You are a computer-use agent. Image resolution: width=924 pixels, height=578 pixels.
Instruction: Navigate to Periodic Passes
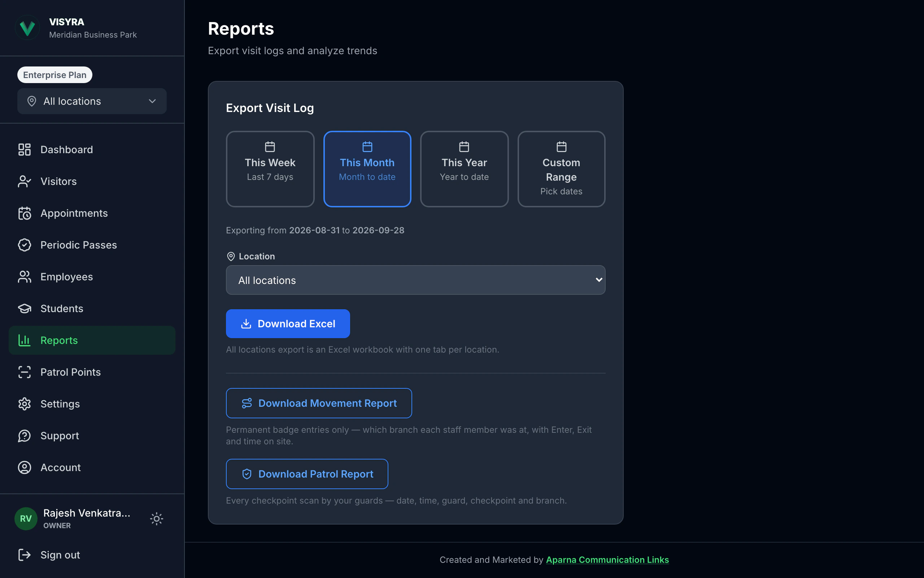coord(92,245)
